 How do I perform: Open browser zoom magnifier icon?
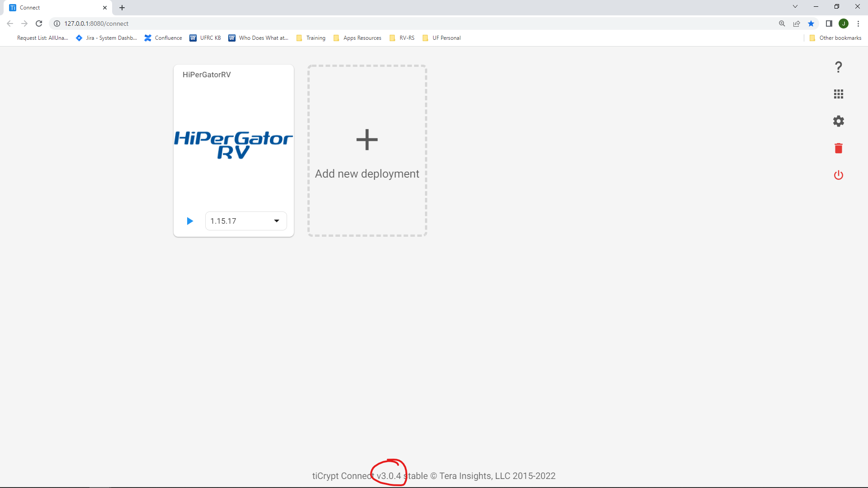click(x=782, y=23)
